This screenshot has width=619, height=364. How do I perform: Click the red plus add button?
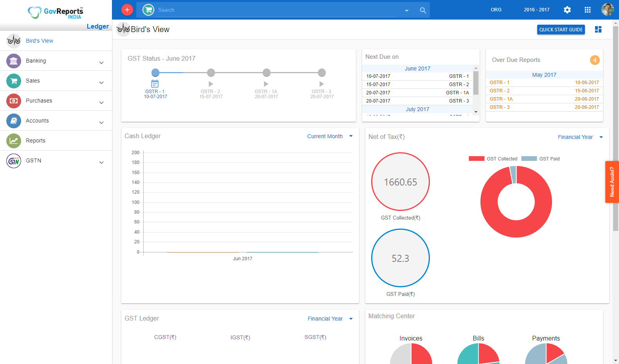point(127,10)
